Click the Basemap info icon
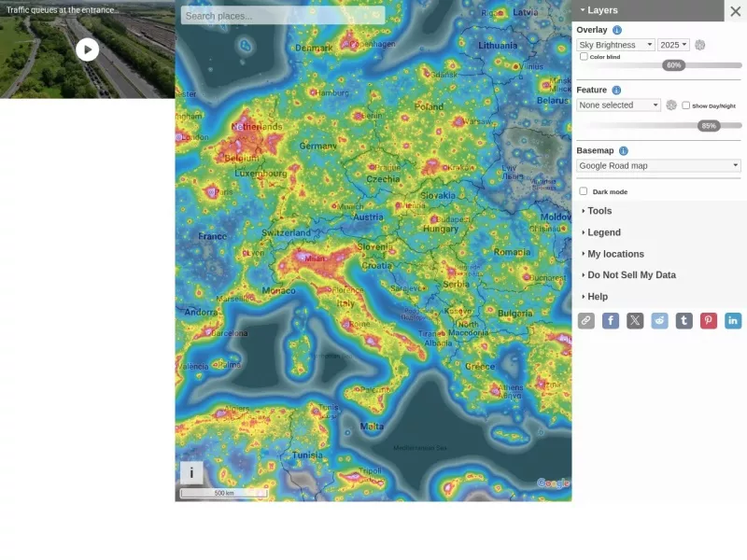Image resolution: width=747 pixels, height=560 pixels. [624, 151]
